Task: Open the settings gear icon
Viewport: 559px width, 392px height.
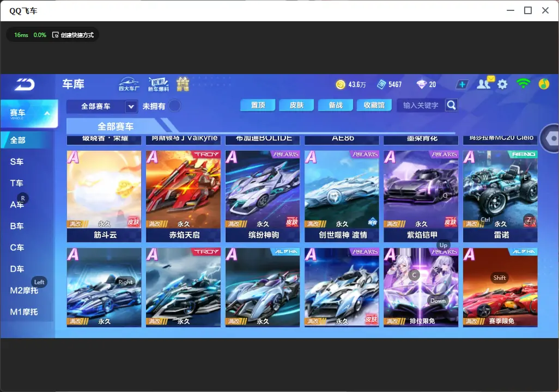Action: click(502, 84)
